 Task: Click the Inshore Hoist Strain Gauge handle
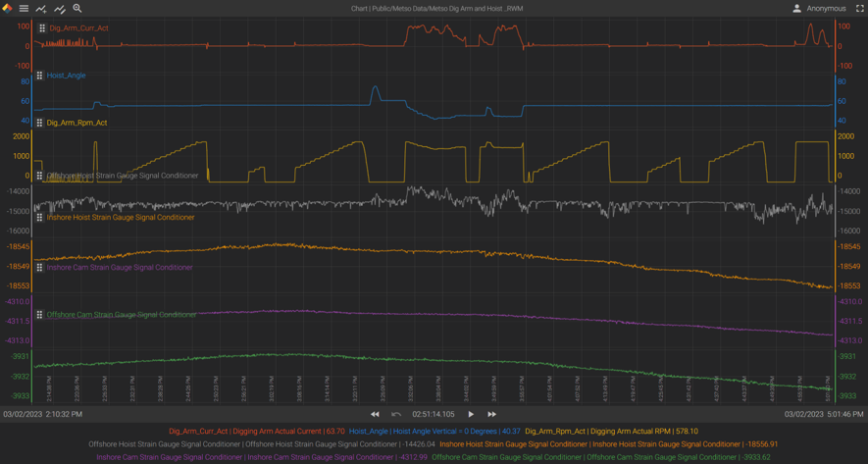pyautogui.click(x=39, y=218)
